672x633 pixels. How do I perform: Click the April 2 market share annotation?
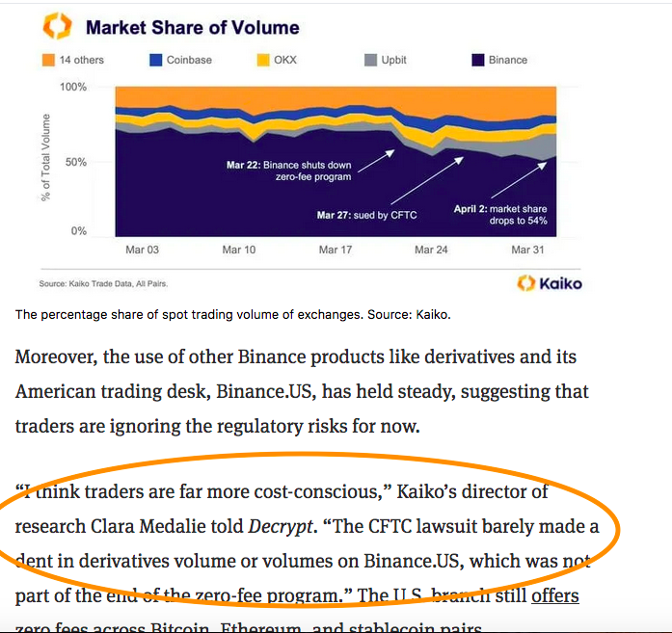500,215
